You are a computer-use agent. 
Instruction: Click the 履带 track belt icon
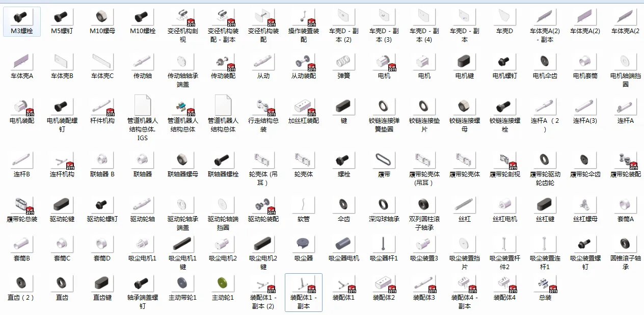pos(384,160)
